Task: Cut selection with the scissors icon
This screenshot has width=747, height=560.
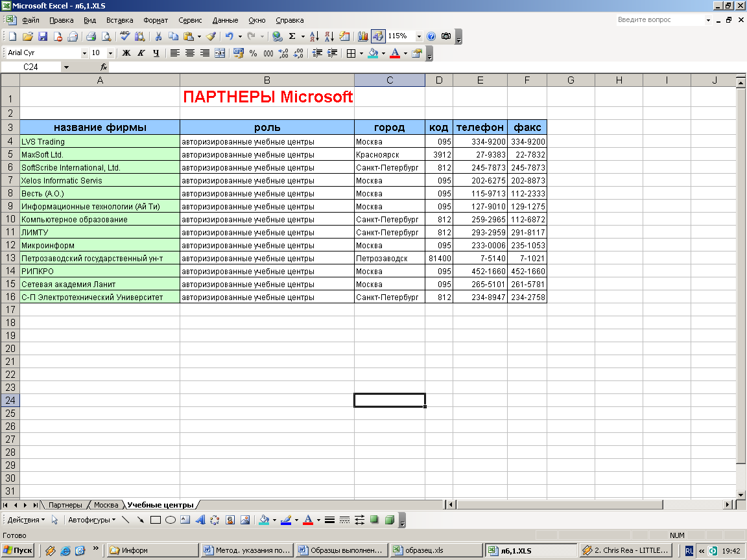Action: point(159,36)
